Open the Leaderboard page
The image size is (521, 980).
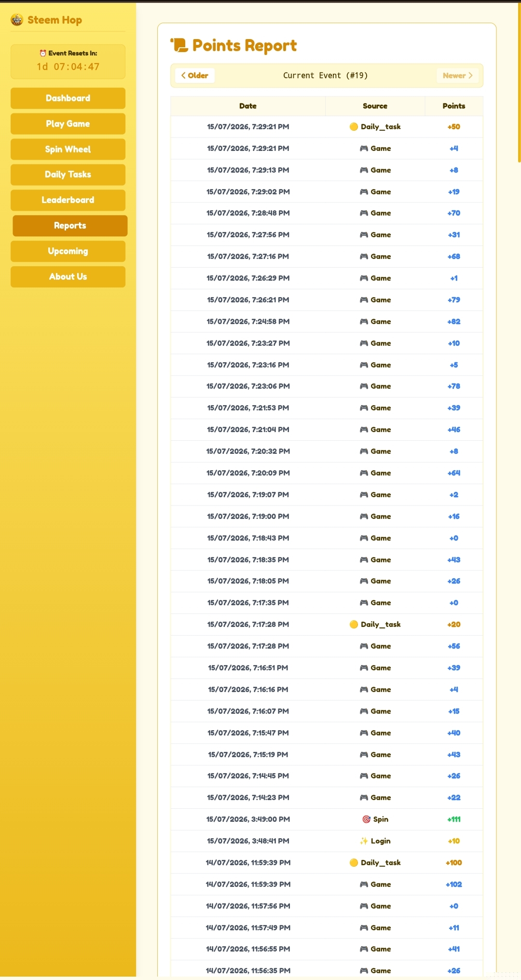tap(68, 200)
